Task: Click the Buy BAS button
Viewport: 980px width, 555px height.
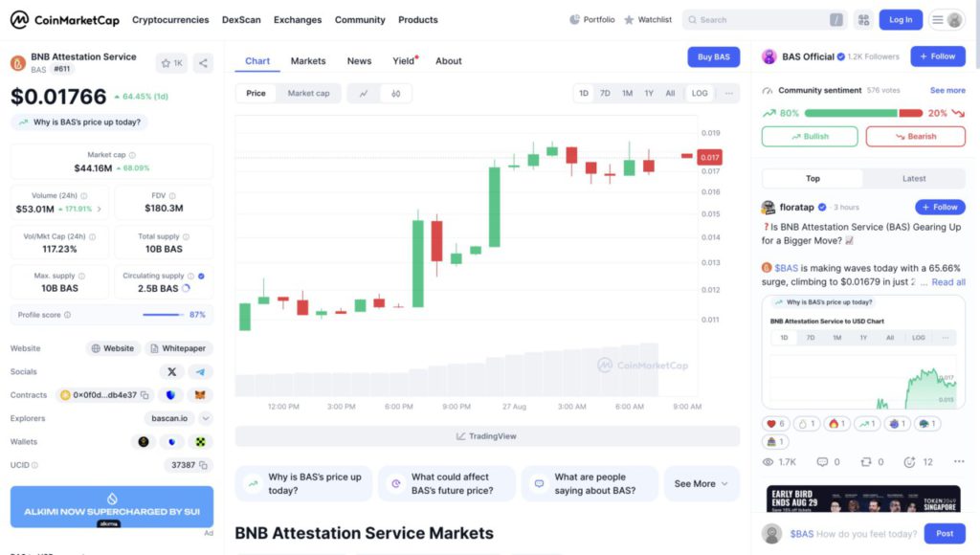Action: pyautogui.click(x=713, y=57)
